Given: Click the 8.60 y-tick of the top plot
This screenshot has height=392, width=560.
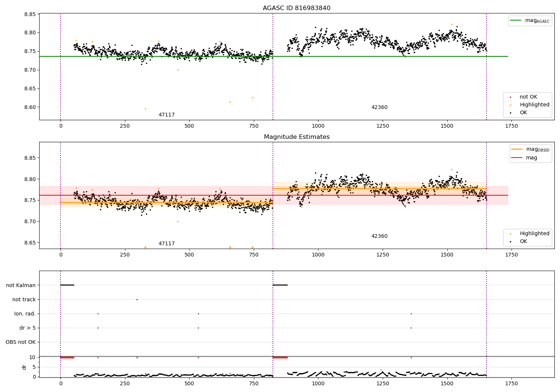Looking at the screenshot, I should (30, 107).
